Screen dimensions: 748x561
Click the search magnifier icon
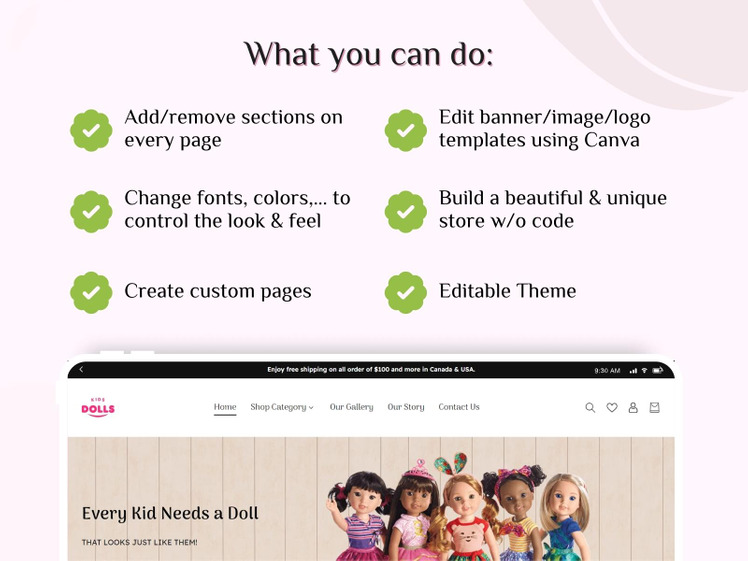point(590,408)
